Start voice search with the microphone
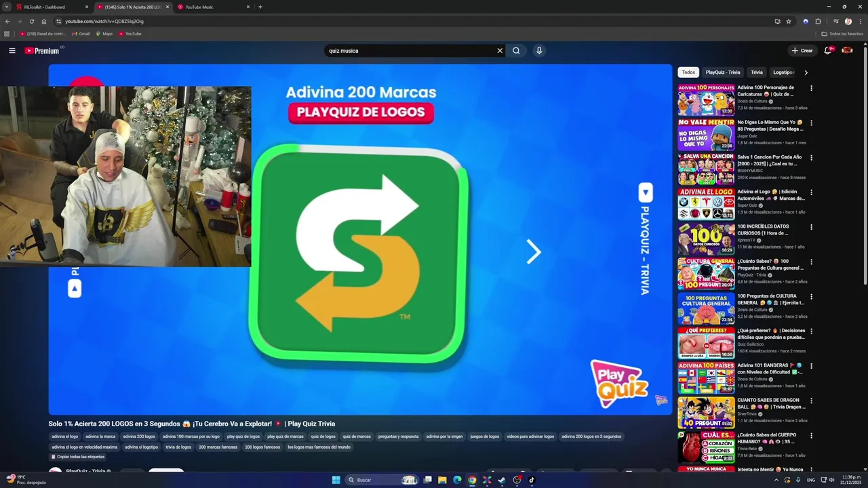The width and height of the screenshot is (868, 488). coord(539,51)
